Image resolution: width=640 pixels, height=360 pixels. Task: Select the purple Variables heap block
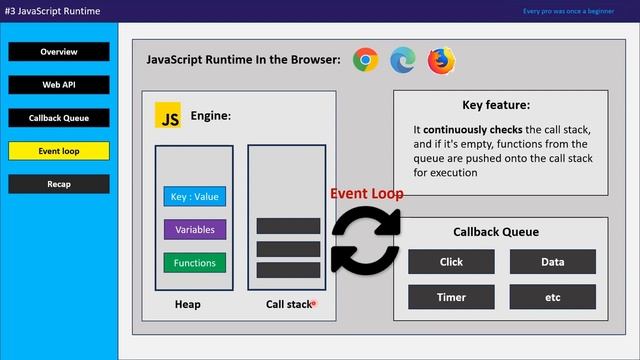[195, 229]
